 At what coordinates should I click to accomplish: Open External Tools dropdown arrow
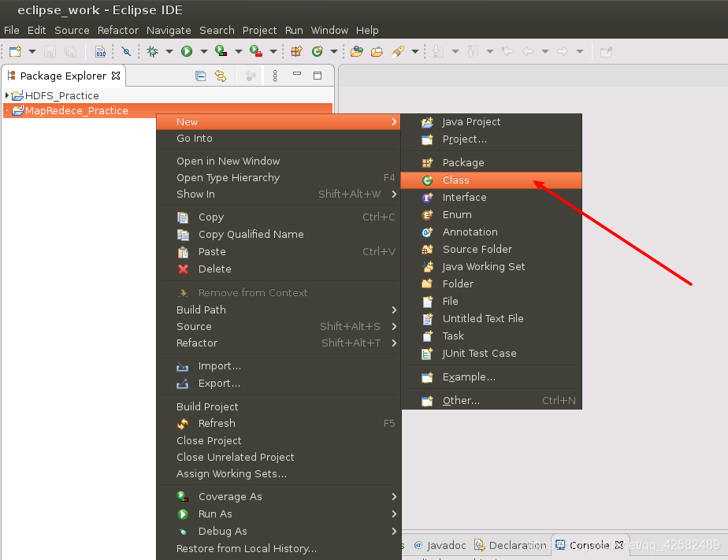(x=273, y=51)
